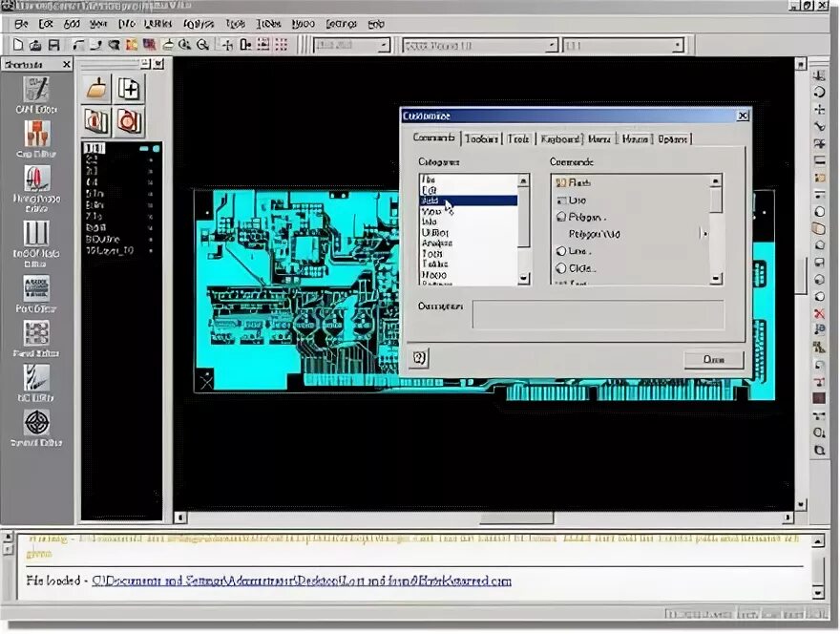
Task: Click Commands list scroll down arrow
Action: pos(716,279)
